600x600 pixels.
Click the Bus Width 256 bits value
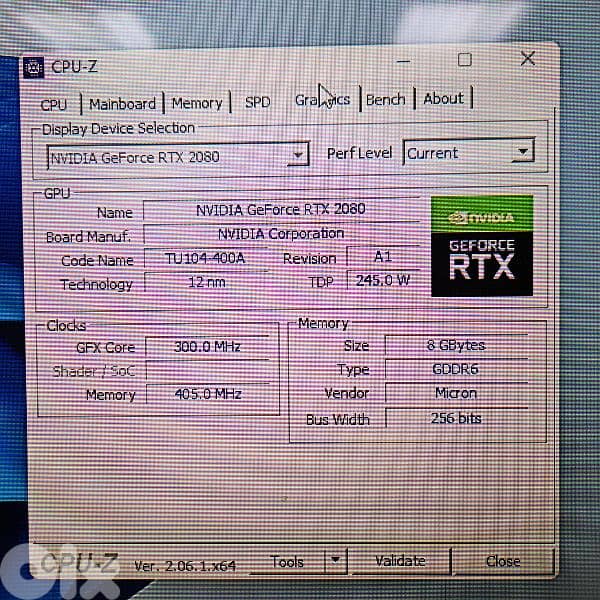click(x=456, y=418)
